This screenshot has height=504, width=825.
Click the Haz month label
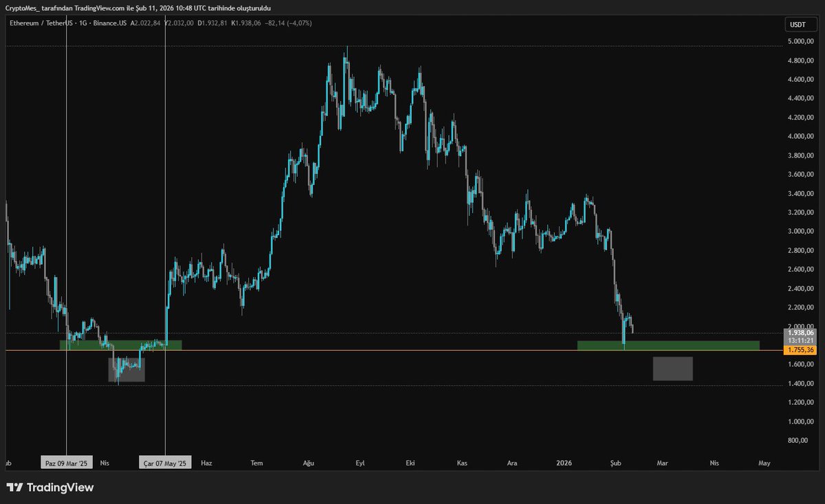point(206,463)
